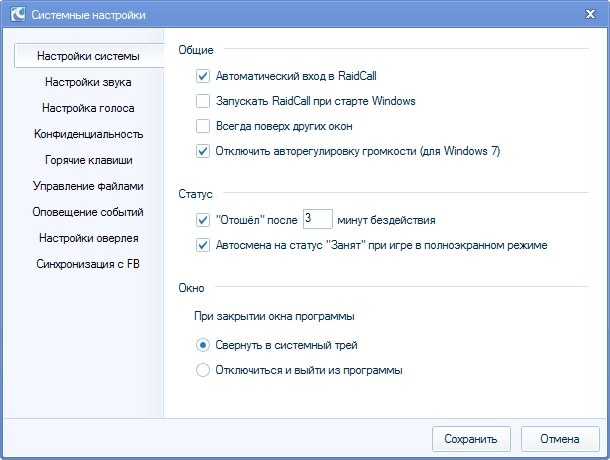The height and width of the screenshot is (460, 610).
Task: Enable Всегда поверх других окон
Action: (203, 126)
